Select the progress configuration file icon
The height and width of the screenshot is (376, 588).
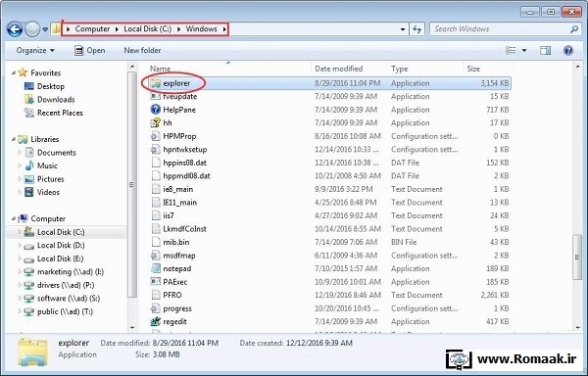(156, 308)
